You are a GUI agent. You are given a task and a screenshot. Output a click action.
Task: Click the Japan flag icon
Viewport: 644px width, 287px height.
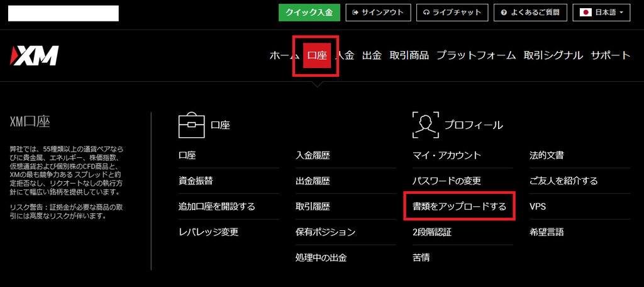[x=586, y=13]
